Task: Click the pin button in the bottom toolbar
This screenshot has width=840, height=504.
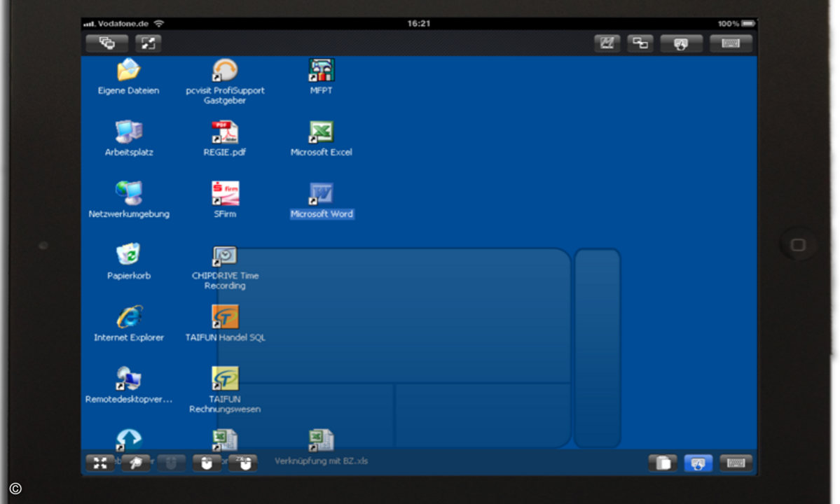Action: (136, 463)
